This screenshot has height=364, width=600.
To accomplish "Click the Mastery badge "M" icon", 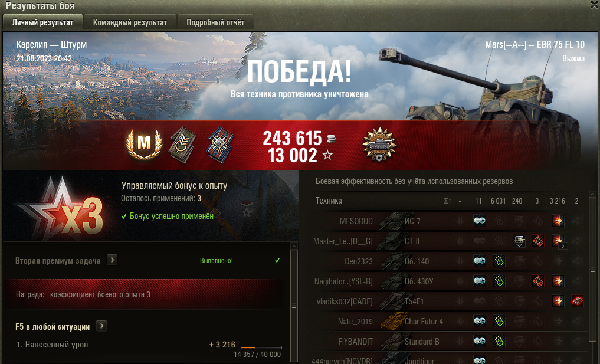I will tap(144, 145).
